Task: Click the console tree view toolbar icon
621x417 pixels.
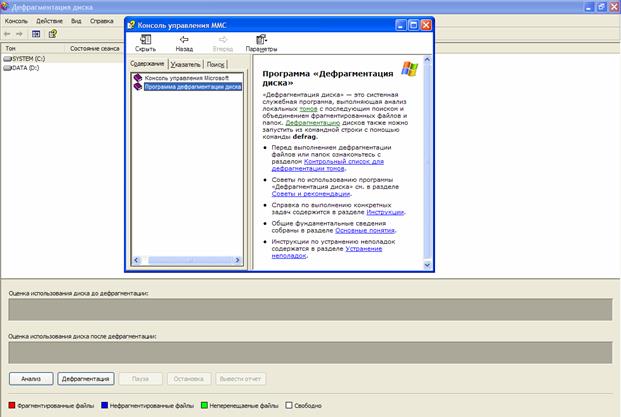Action: 36,33
